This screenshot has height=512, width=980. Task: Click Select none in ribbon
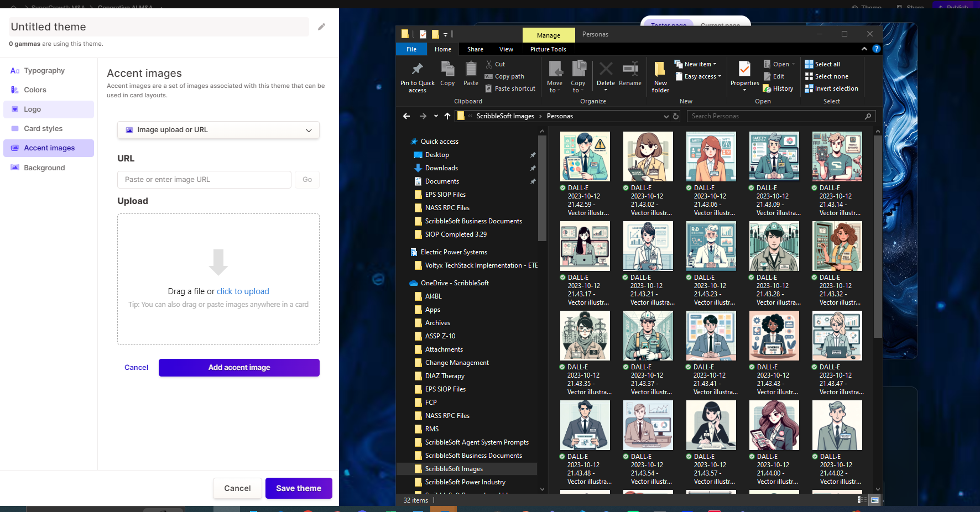[x=826, y=76]
